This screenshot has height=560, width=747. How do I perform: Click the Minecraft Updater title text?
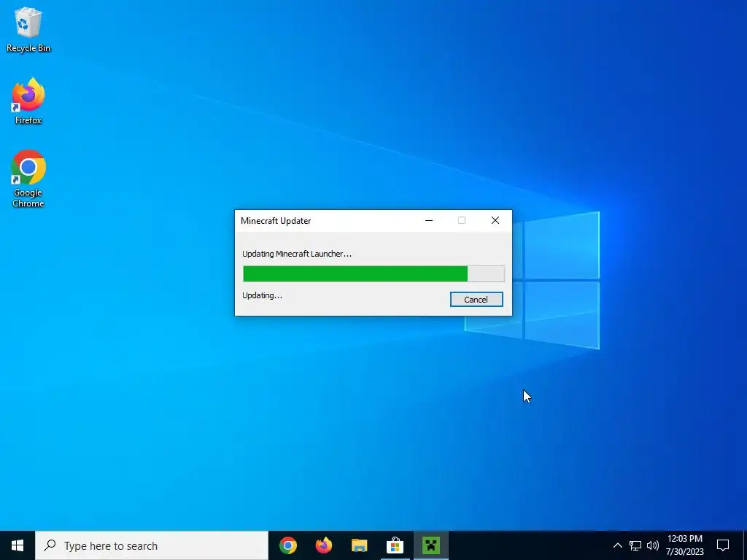276,221
